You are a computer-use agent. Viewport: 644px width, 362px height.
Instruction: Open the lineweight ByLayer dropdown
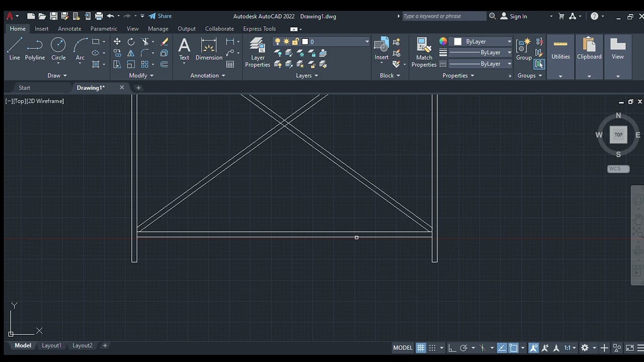coord(480,53)
